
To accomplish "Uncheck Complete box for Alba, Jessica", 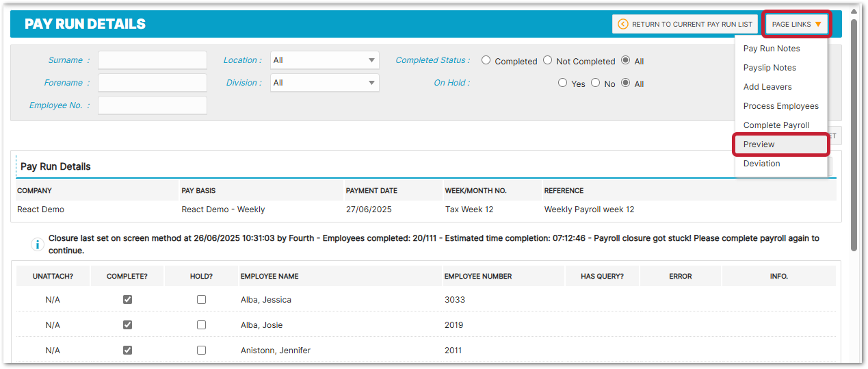I will 127,300.
